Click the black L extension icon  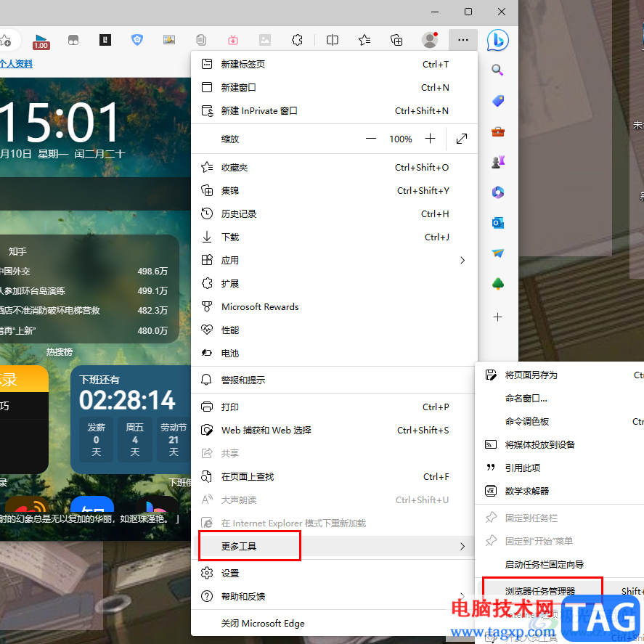point(105,40)
